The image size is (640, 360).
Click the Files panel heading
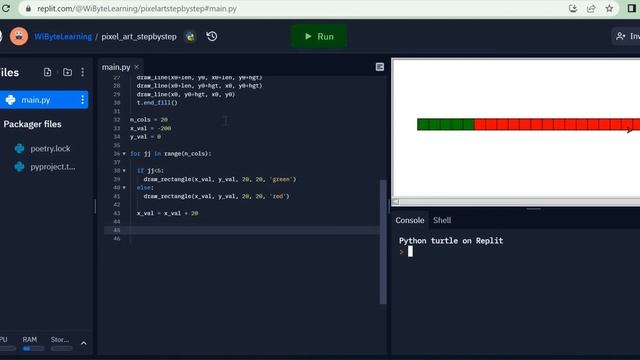click(x=9, y=73)
